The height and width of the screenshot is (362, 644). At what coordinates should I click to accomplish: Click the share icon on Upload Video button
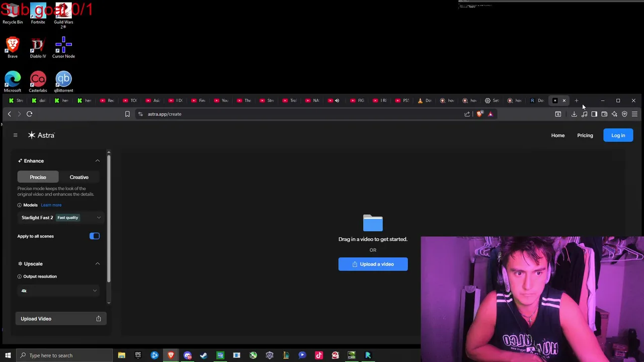click(99, 319)
